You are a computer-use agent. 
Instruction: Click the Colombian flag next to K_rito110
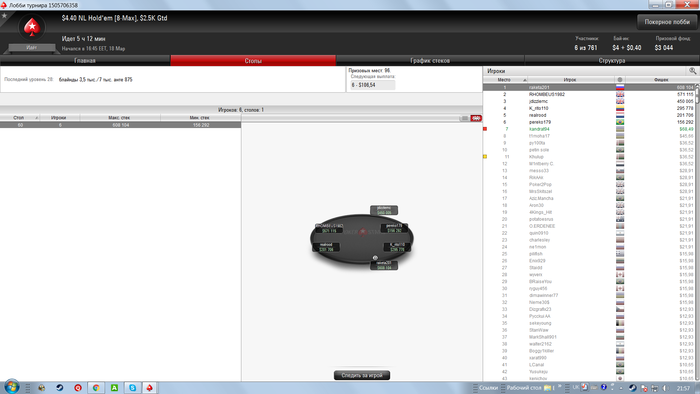click(620, 108)
